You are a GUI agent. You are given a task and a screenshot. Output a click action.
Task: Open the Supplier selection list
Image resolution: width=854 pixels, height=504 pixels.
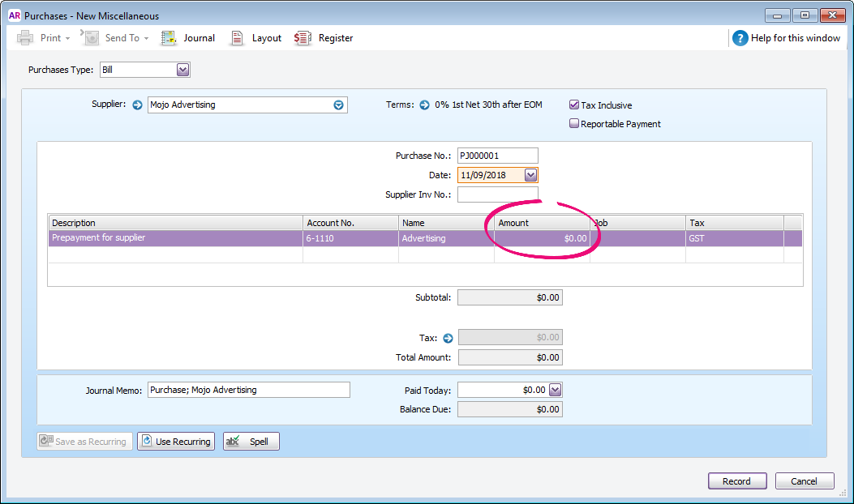(338, 105)
